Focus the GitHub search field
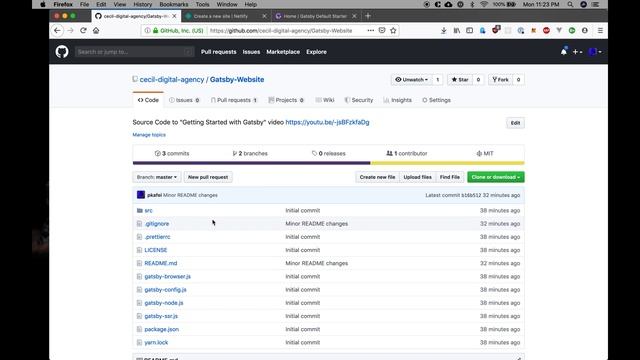This screenshot has height=360, width=640. (x=134, y=52)
